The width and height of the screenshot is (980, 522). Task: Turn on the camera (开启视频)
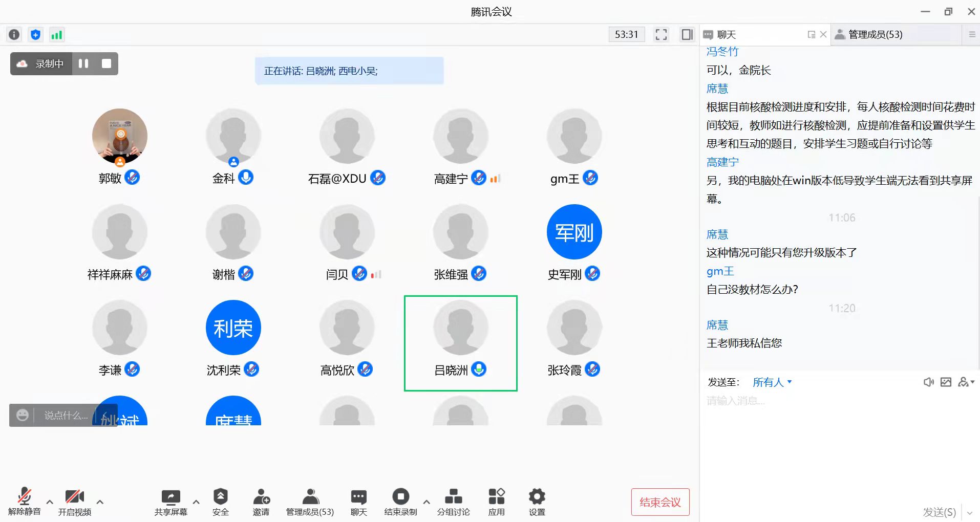click(x=74, y=502)
